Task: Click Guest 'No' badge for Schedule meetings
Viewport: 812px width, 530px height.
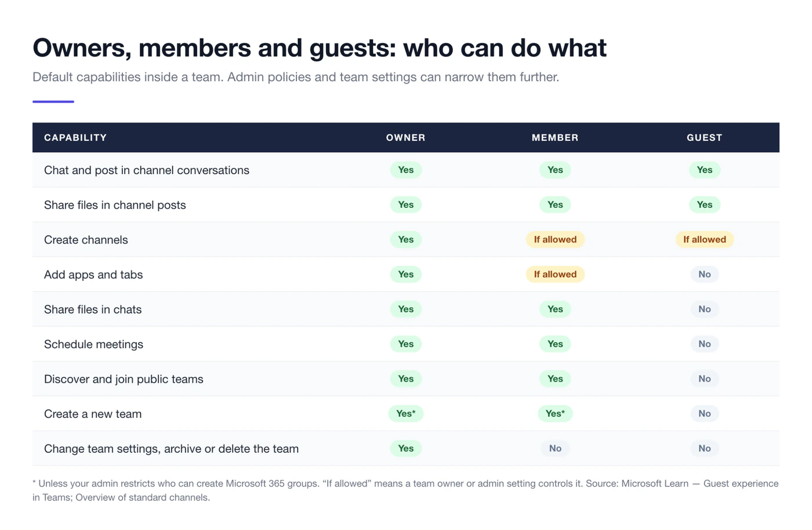Action: click(x=705, y=344)
